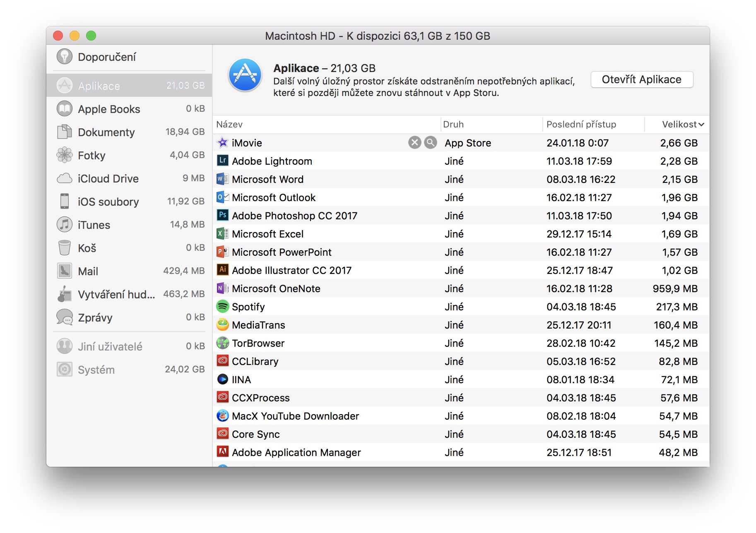Click the Microsoft Word app icon
This screenshot has height=533, width=756.
pos(222,179)
